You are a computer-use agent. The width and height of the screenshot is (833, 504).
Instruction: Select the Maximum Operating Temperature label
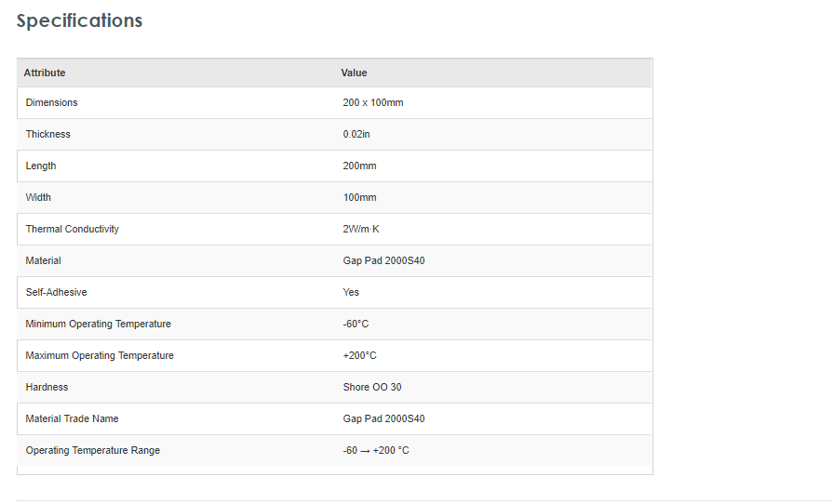(x=100, y=355)
